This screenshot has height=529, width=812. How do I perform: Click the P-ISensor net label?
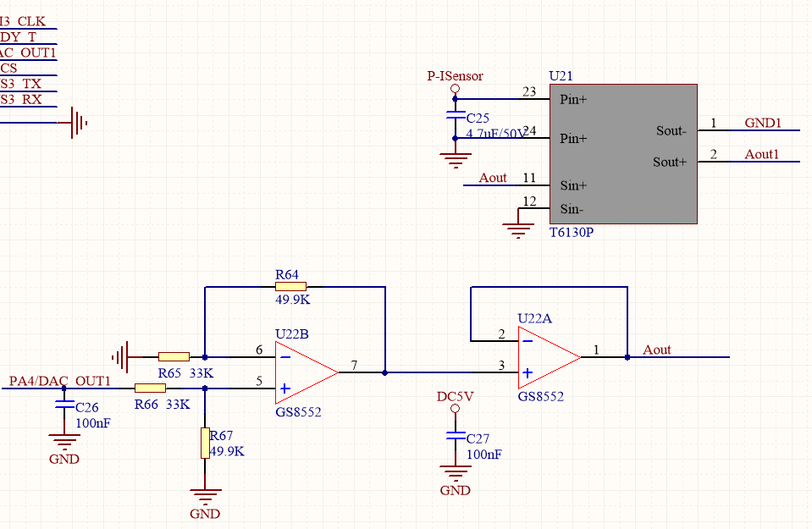click(x=455, y=76)
